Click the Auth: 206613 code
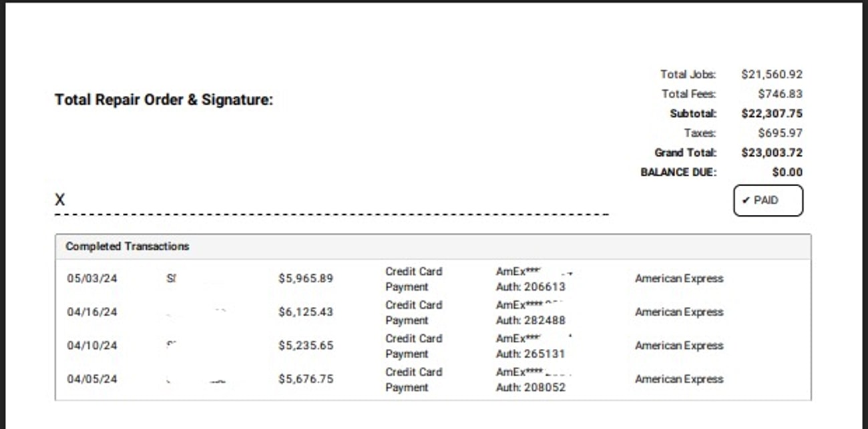 [x=530, y=287]
